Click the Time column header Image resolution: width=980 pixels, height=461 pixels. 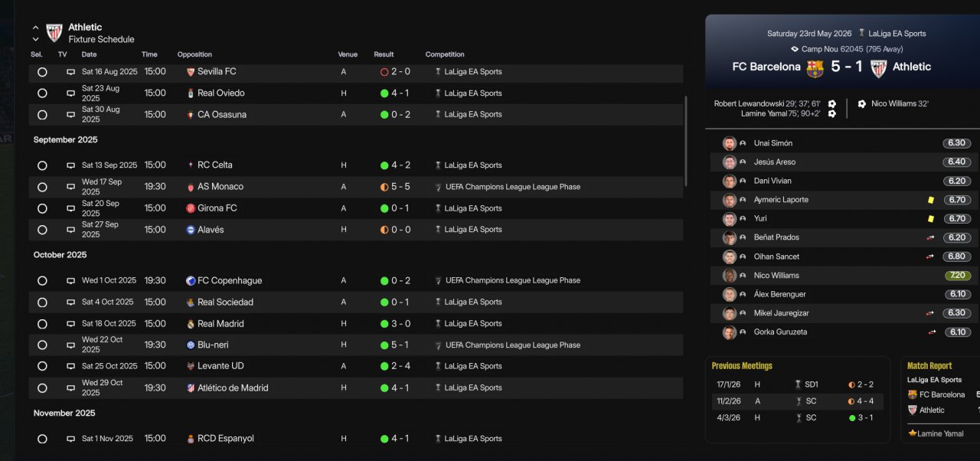coord(149,54)
